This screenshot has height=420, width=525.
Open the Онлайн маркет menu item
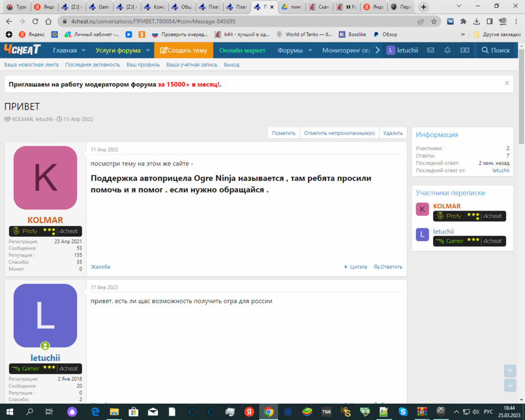click(x=243, y=50)
